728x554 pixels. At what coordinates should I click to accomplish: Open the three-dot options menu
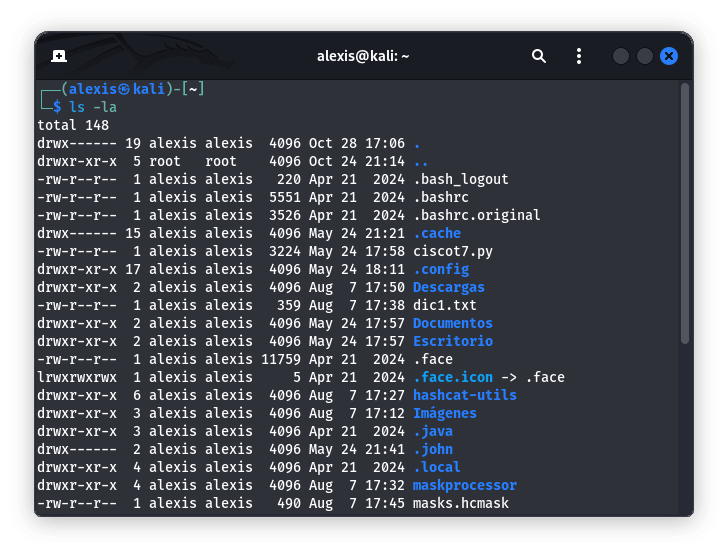pos(578,56)
